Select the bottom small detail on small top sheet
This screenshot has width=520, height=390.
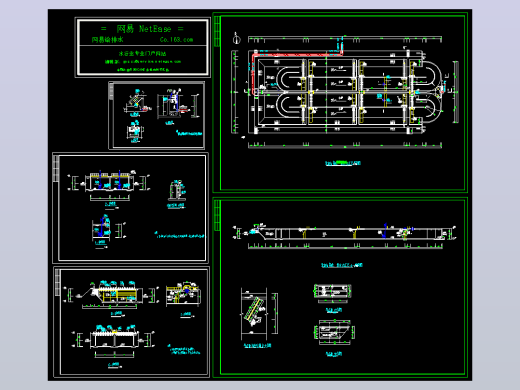(135, 131)
